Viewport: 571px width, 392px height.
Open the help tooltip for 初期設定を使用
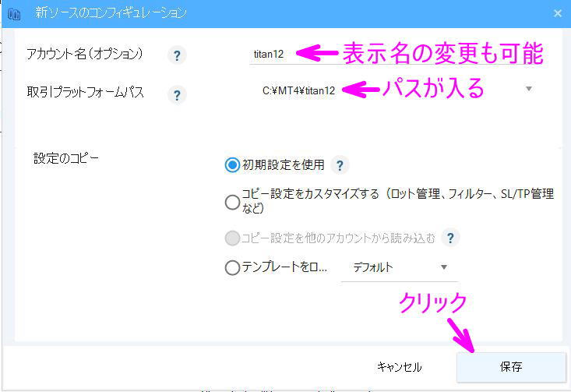point(340,165)
